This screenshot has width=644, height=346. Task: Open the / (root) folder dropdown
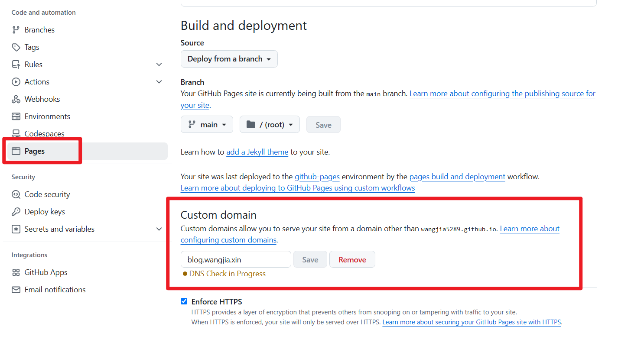(x=269, y=125)
